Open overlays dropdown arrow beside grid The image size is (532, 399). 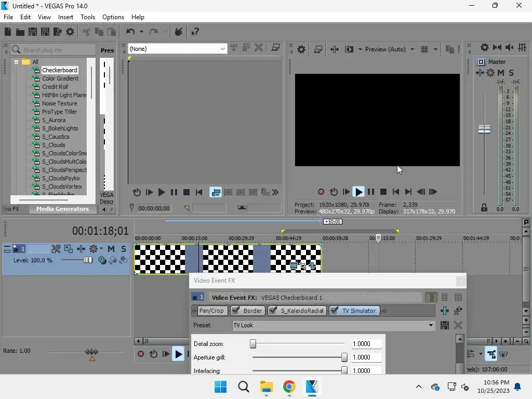tap(436, 49)
